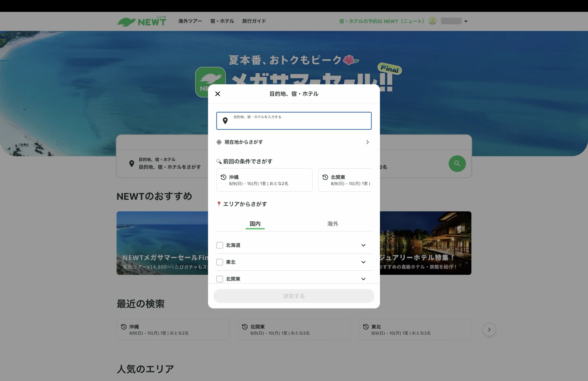Open the chevron next to 現在地からさがす
The width and height of the screenshot is (588, 381).
point(367,142)
